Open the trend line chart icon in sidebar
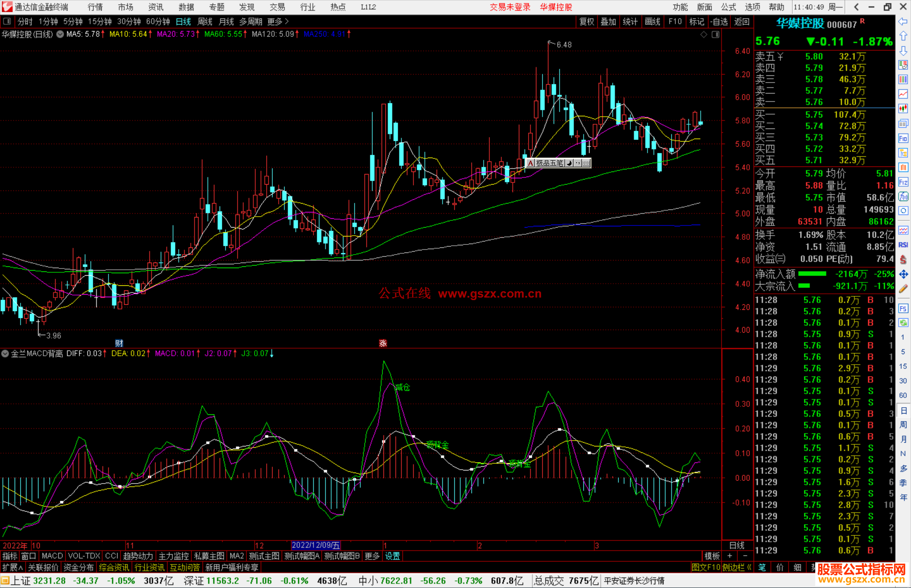The width and height of the screenshot is (911, 588). (x=903, y=94)
